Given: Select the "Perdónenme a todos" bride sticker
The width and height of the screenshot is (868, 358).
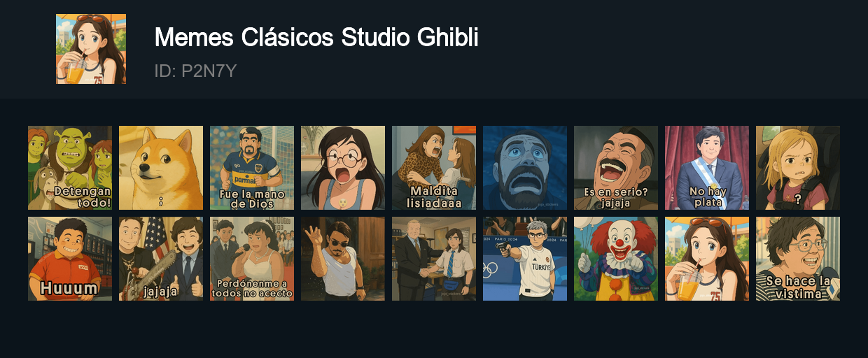Looking at the screenshot, I should click(x=252, y=259).
